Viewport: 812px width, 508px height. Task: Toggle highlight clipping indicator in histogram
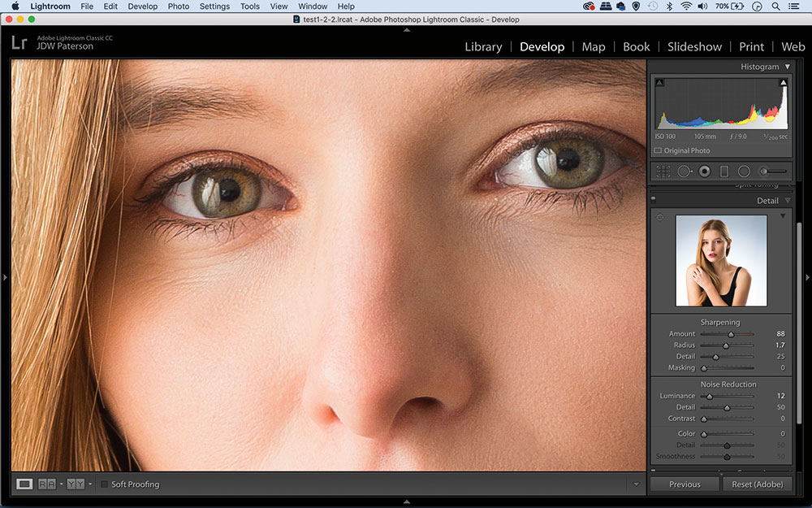point(783,82)
